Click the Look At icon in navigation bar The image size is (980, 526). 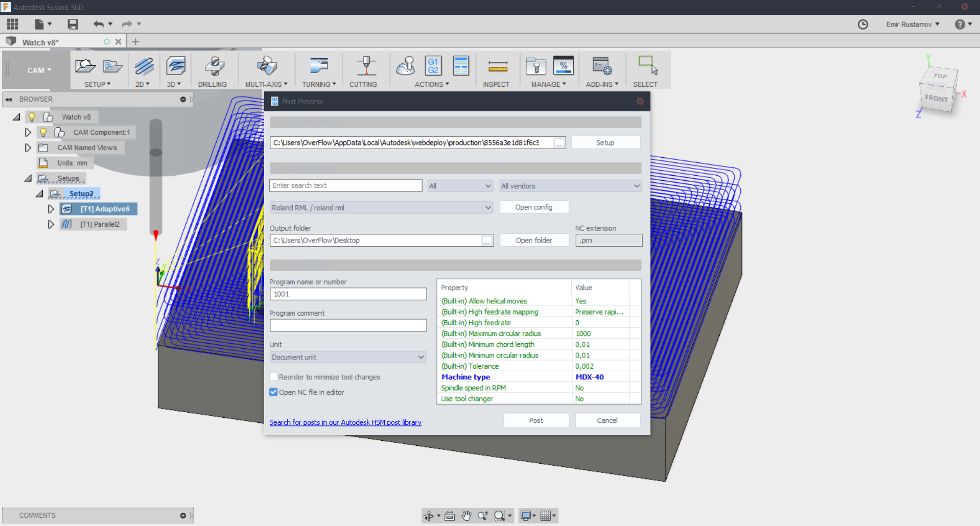tap(450, 516)
